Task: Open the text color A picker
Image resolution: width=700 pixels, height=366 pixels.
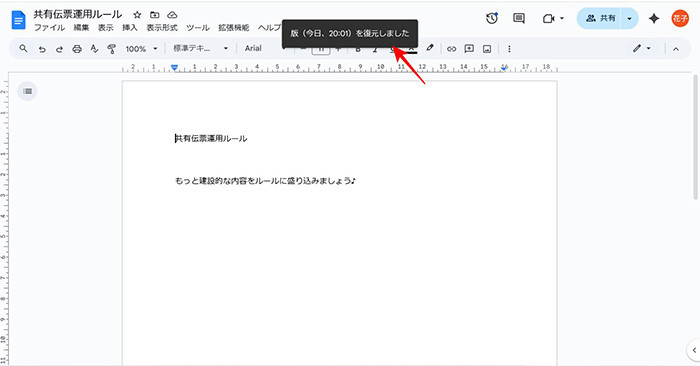Action: coord(412,49)
